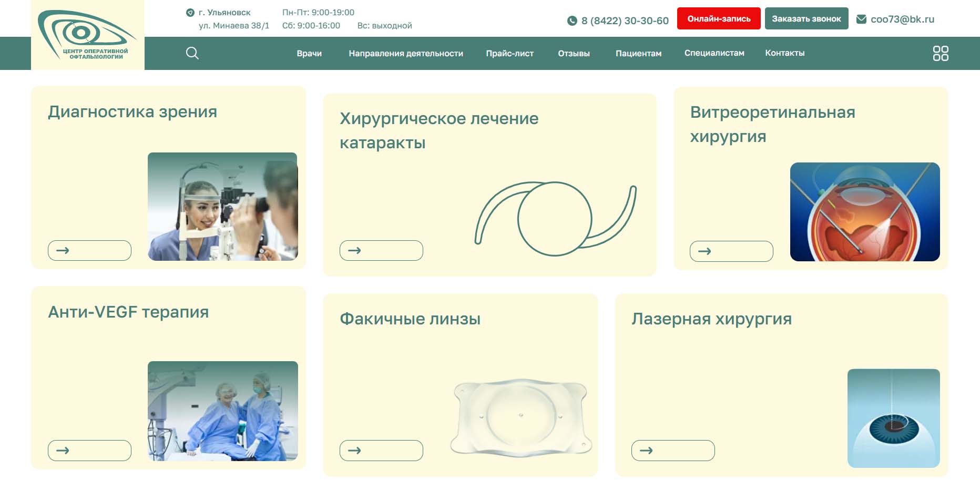Click the eye exam photo in Диагностика зрения
Viewport: 980px width, 490px height.
[223, 207]
